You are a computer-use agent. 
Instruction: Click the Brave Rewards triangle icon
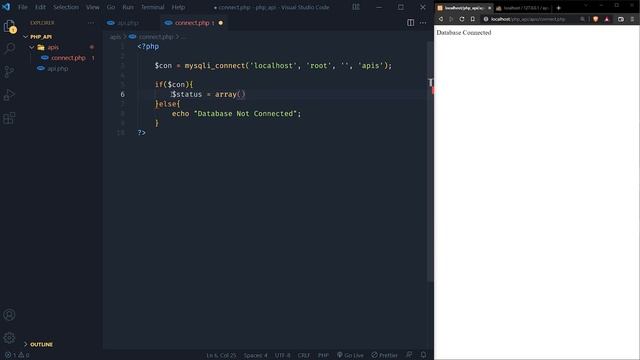pos(607,19)
